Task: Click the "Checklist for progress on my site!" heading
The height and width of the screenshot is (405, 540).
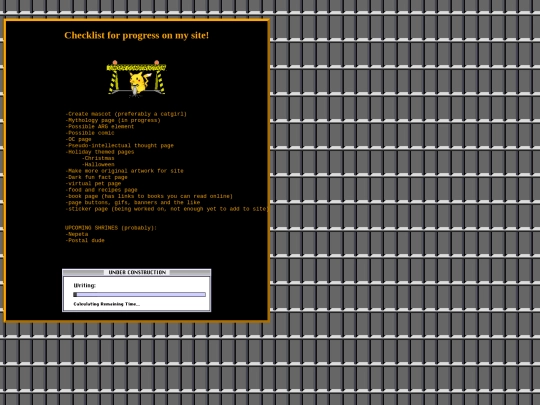Action: point(136,35)
